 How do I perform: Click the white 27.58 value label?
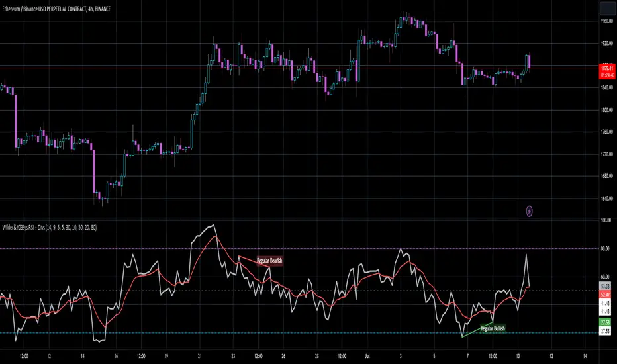[605, 332]
